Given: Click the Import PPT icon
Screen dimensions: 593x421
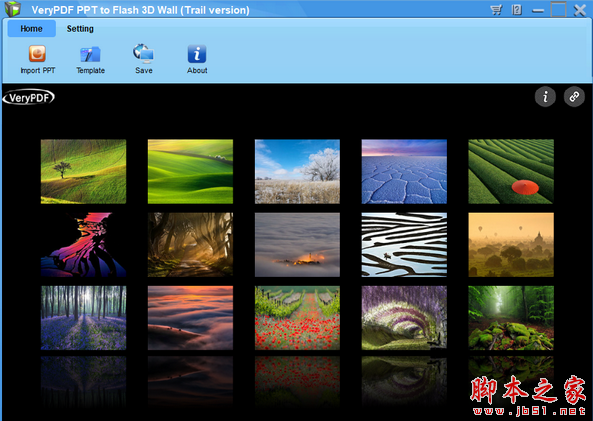Looking at the screenshot, I should point(37,54).
